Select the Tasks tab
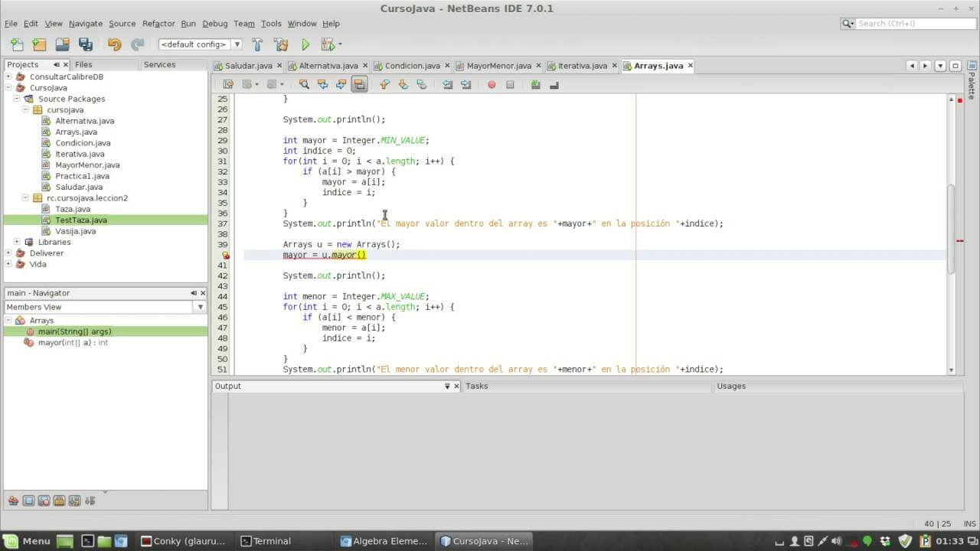 click(x=476, y=386)
